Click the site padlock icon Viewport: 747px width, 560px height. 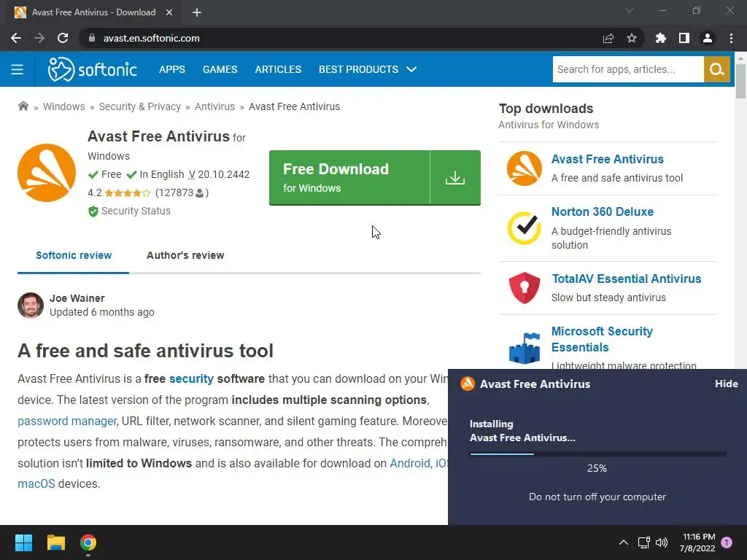pos(92,38)
